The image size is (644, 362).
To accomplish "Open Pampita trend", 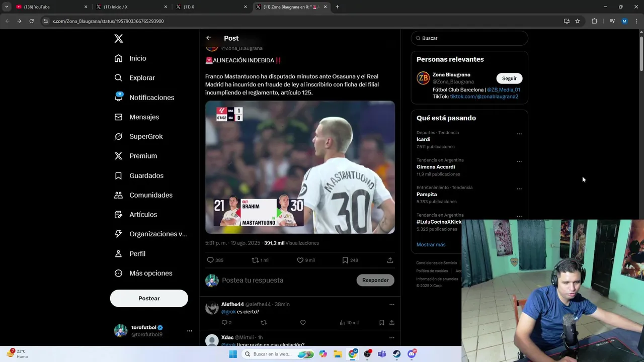I will pyautogui.click(x=427, y=195).
